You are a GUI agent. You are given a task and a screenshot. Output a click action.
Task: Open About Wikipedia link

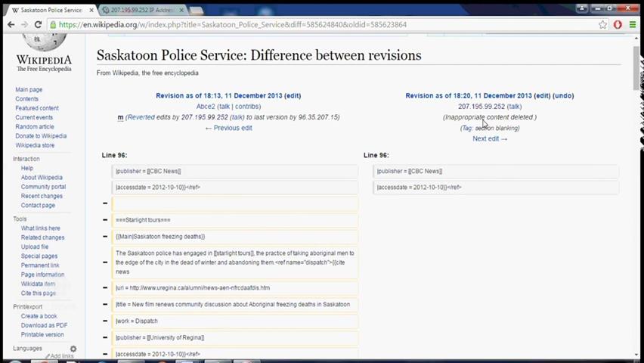[x=42, y=177]
